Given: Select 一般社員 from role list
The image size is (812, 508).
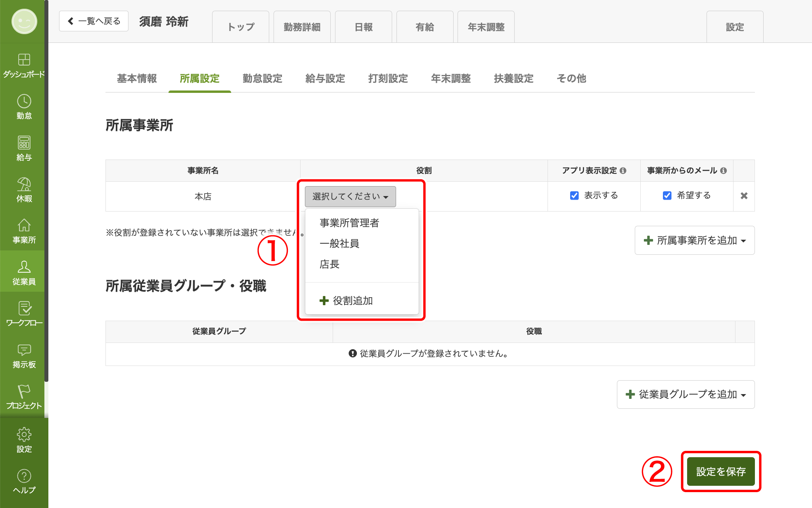Looking at the screenshot, I should [x=339, y=244].
